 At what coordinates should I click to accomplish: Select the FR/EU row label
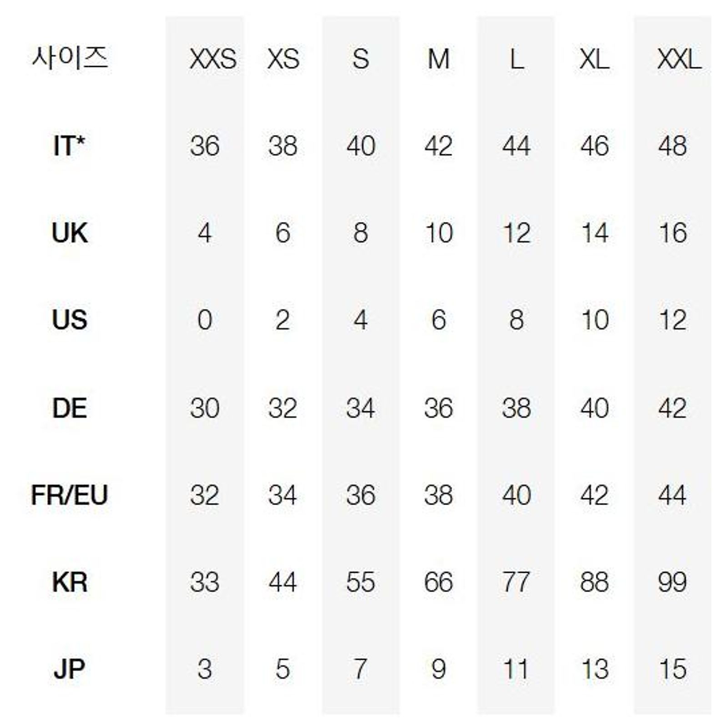69,495
